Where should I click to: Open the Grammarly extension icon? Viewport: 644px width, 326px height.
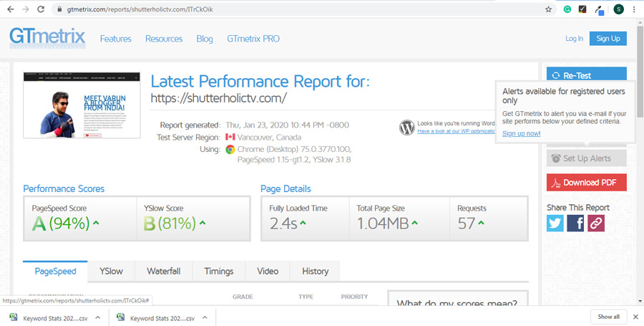[x=567, y=9]
